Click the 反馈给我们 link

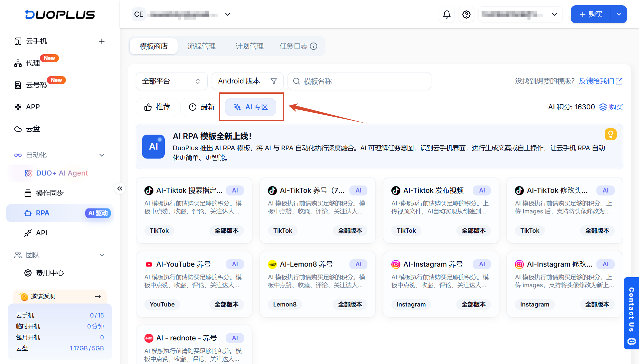tap(600, 81)
